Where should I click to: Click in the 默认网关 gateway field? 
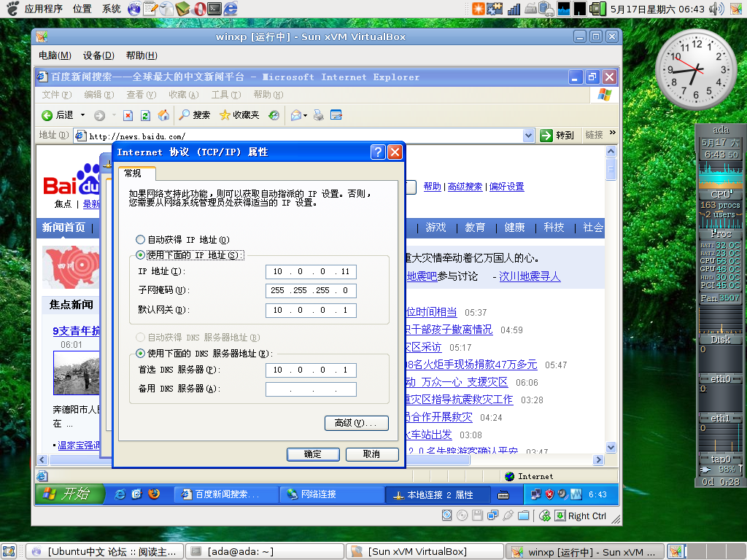(x=311, y=310)
